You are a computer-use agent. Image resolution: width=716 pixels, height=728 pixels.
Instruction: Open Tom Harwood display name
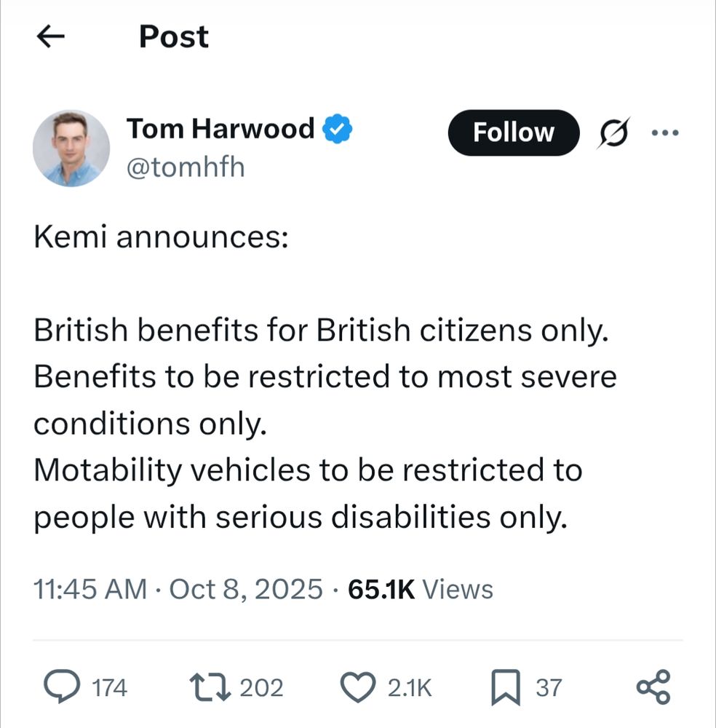point(220,128)
